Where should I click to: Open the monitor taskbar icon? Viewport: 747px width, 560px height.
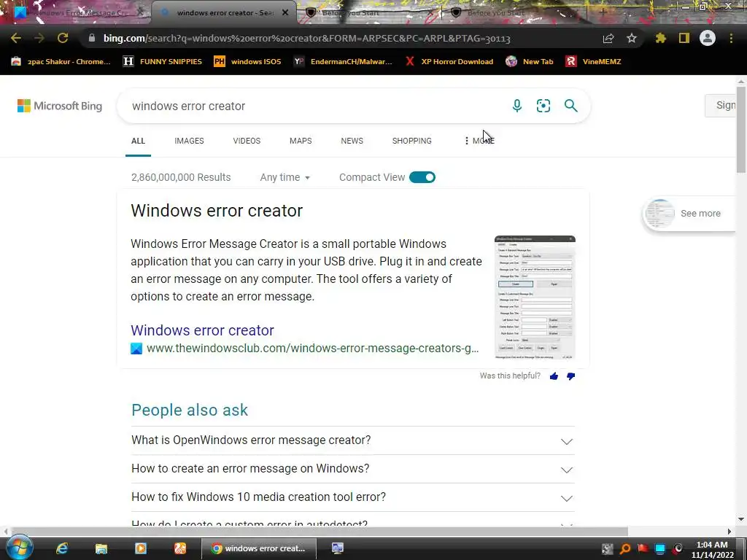click(x=338, y=548)
